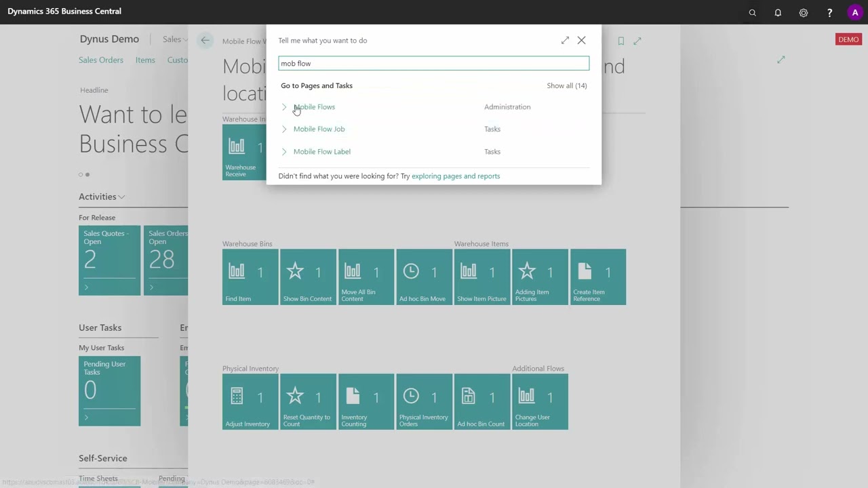Open the Adjust Inventory tile

coord(250,401)
